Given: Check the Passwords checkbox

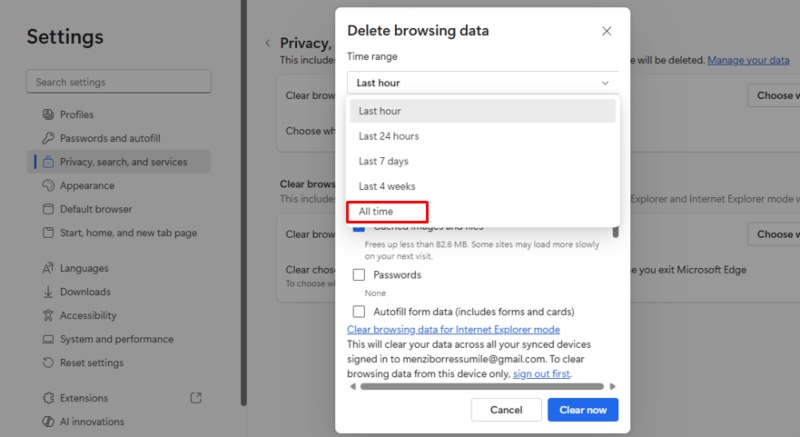Looking at the screenshot, I should [x=359, y=275].
